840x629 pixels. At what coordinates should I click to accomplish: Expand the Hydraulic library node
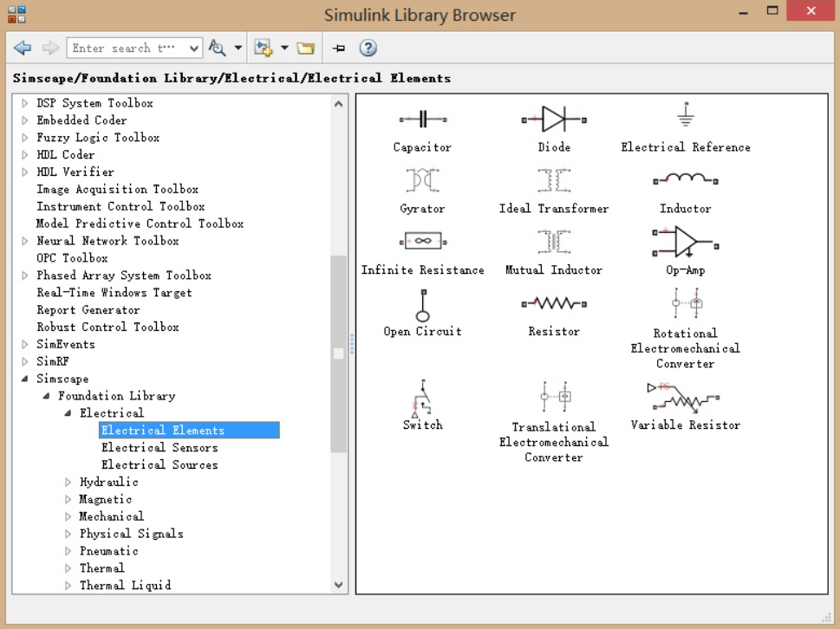tap(68, 483)
